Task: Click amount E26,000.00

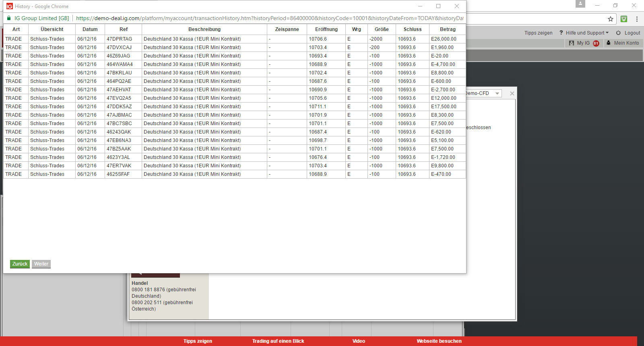Action: pos(444,39)
